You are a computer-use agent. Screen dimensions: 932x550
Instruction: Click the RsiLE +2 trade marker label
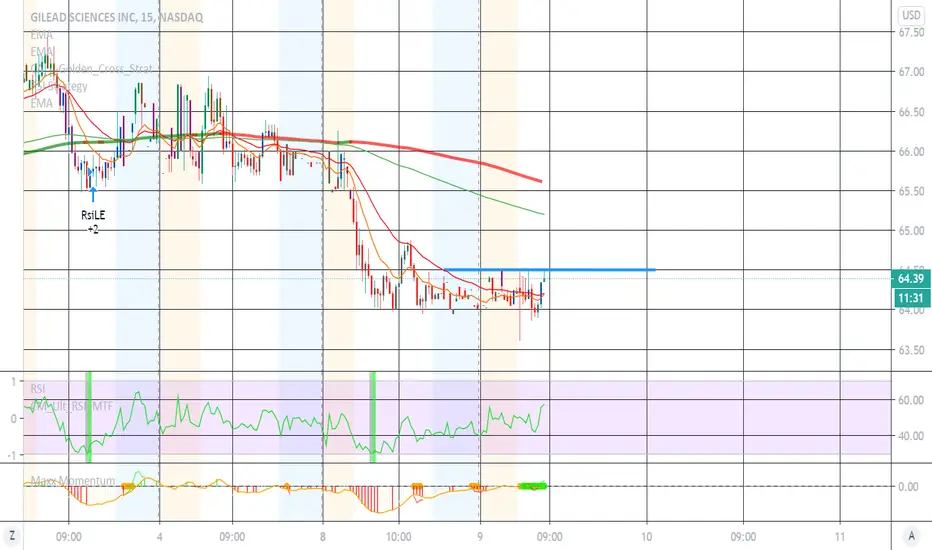93,222
